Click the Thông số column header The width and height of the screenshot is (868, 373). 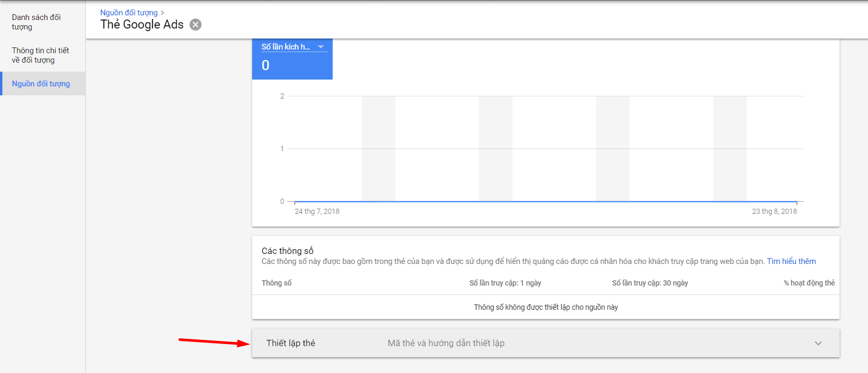click(276, 283)
